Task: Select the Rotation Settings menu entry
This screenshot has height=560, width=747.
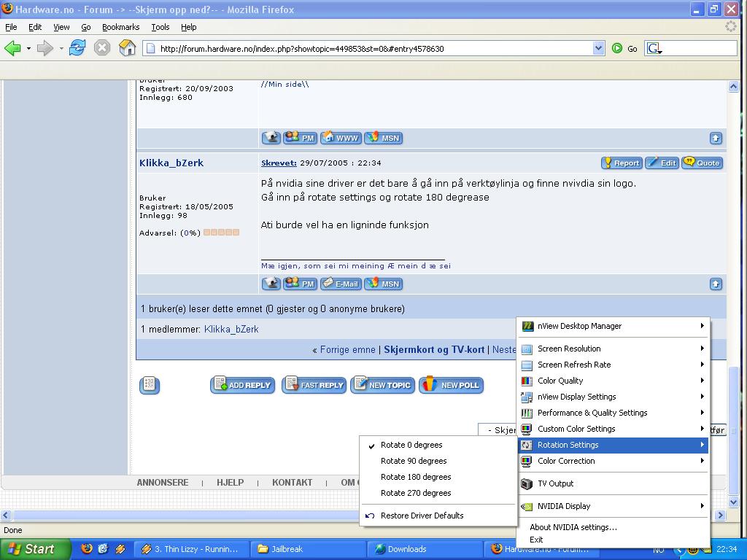Action: coord(614,446)
